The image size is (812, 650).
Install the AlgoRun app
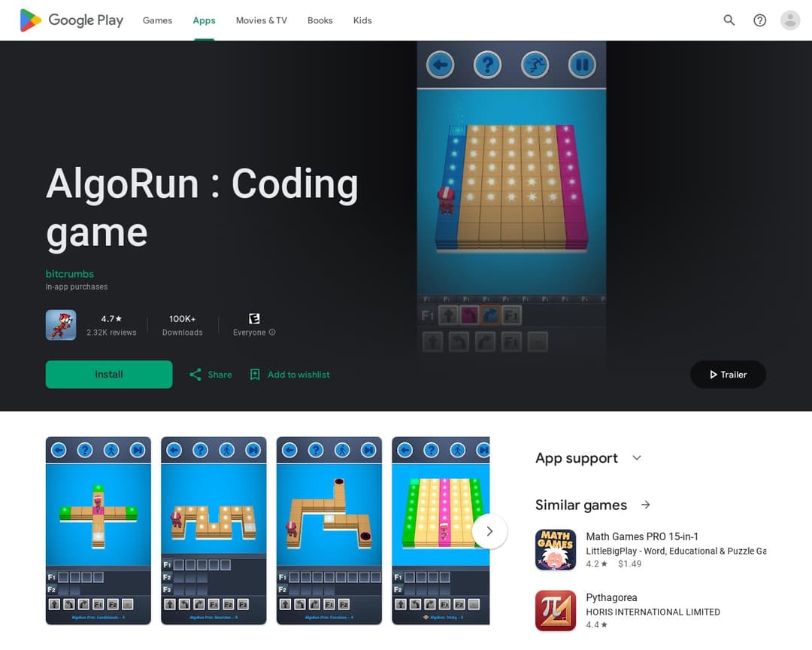coord(109,374)
